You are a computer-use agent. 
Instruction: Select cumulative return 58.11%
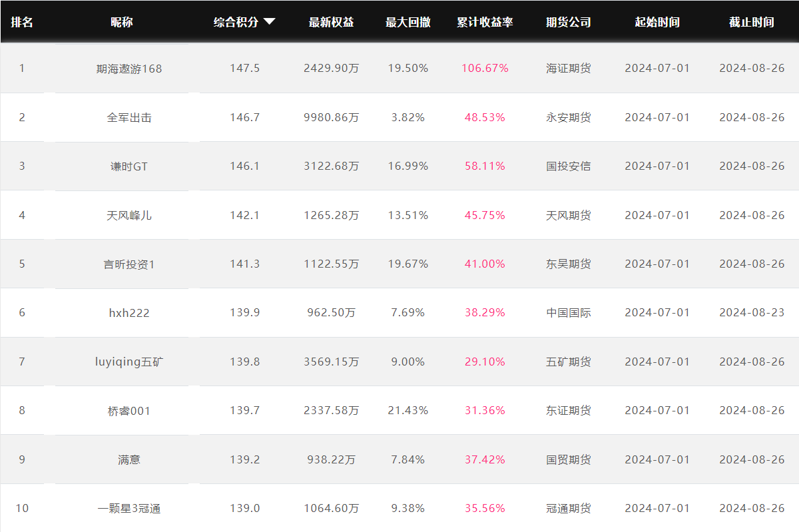(485, 166)
